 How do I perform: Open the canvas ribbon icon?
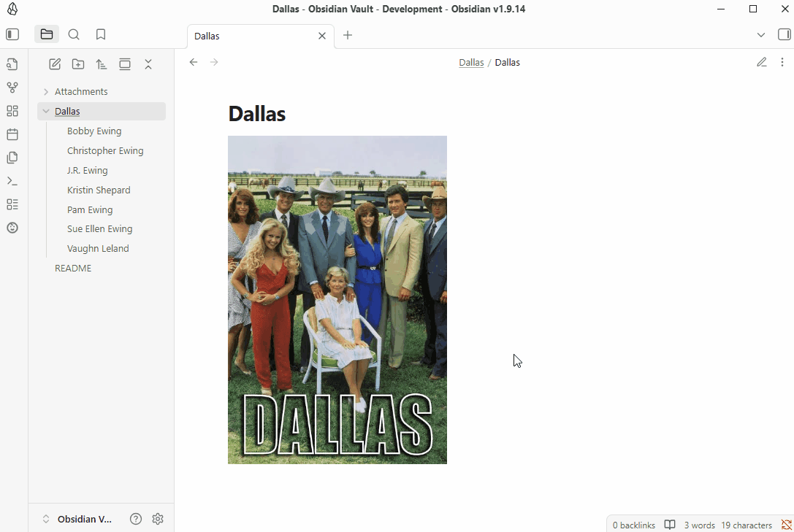[x=12, y=111]
